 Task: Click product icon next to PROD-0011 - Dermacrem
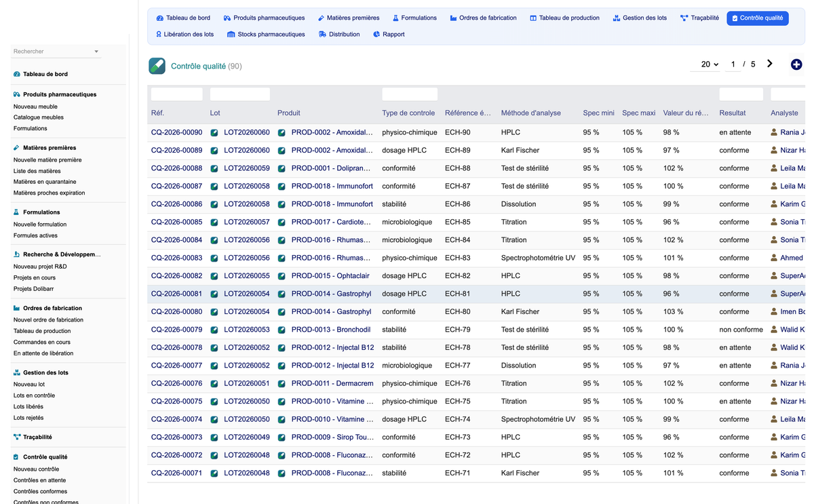pos(282,383)
